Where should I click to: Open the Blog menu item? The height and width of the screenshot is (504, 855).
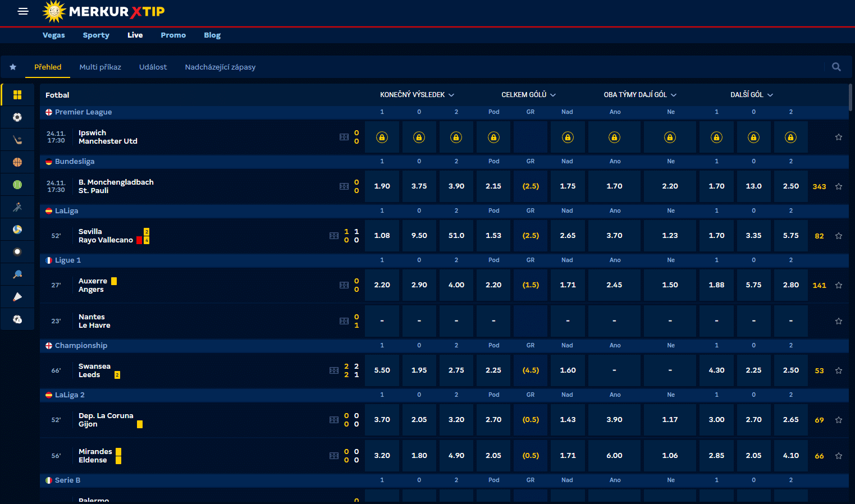[x=212, y=35]
